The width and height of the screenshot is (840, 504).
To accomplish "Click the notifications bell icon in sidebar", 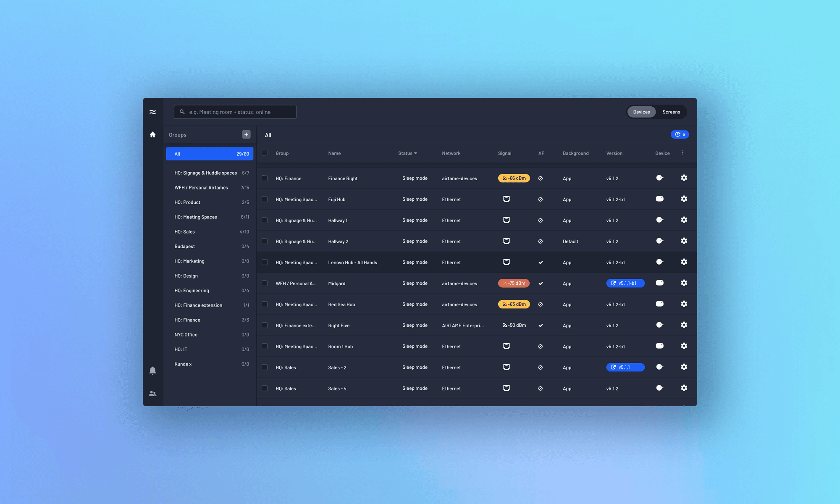I will tap(152, 371).
